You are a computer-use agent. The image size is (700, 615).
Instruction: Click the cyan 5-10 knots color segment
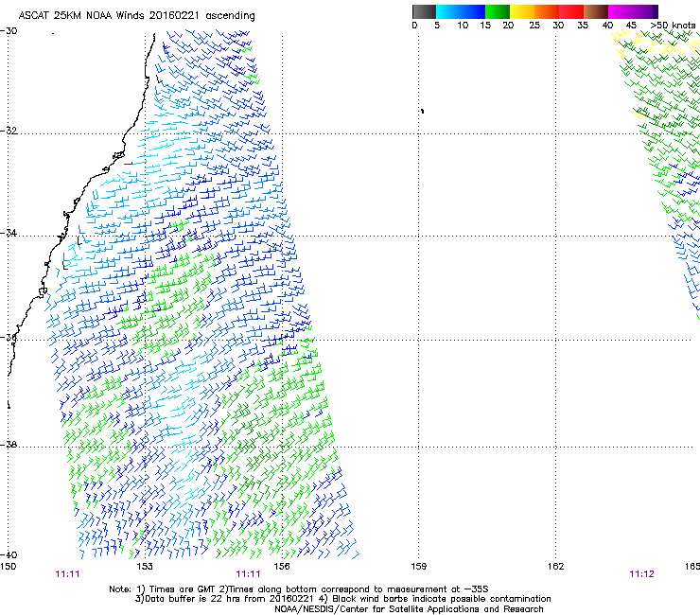pos(448,11)
